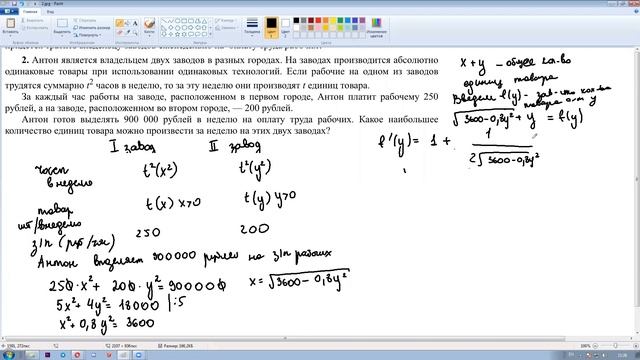The height and width of the screenshot is (360, 640).
Task: Expand the shapes gallery more arrow
Action: [x=210, y=35]
